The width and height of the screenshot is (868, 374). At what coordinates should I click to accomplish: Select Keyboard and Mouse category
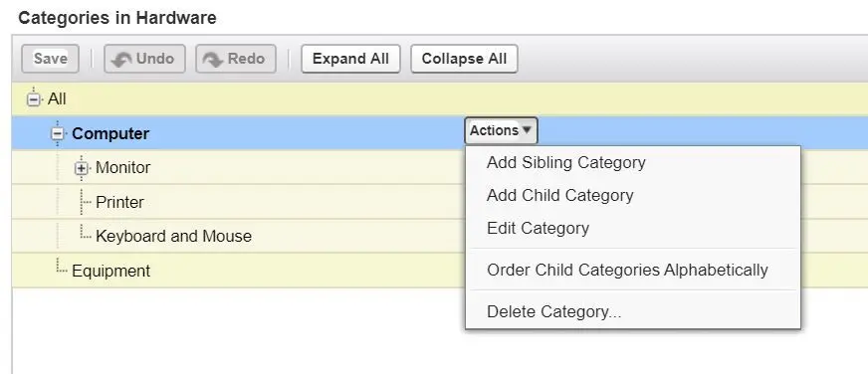coord(173,237)
